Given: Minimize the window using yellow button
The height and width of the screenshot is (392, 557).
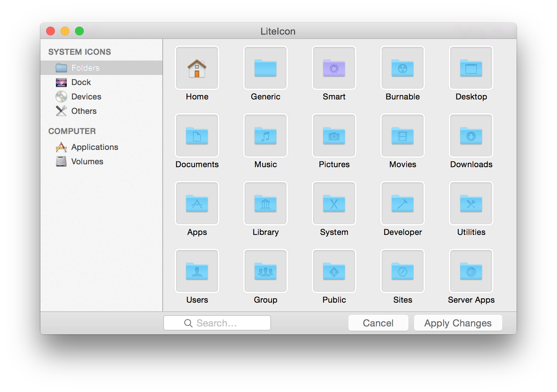Looking at the screenshot, I should [65, 31].
